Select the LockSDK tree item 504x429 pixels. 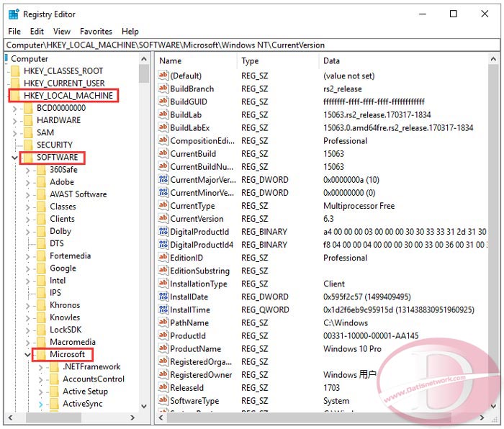[x=66, y=330]
